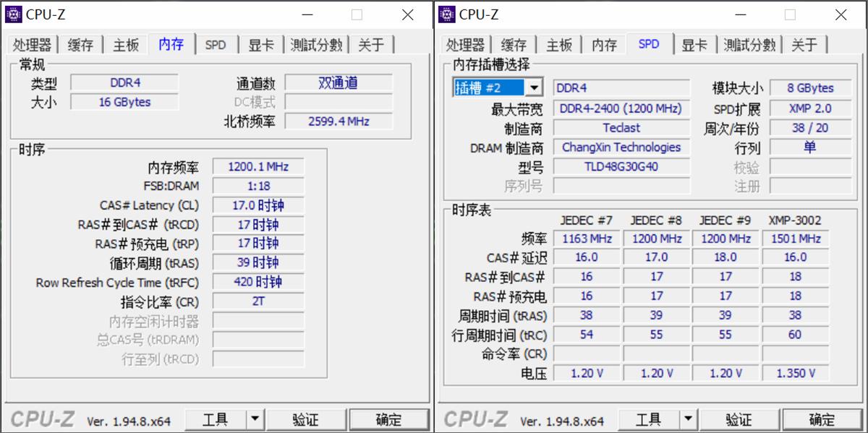Viewport: 868px width, 433px height.
Task: Expand the 工具 dropdown arrow in left window
Action: pyautogui.click(x=255, y=419)
